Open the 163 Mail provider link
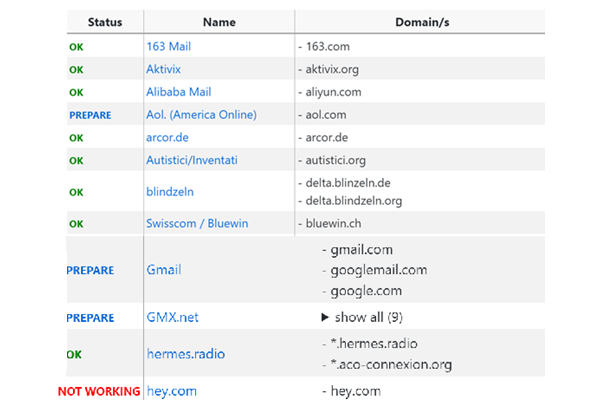 [x=169, y=46]
